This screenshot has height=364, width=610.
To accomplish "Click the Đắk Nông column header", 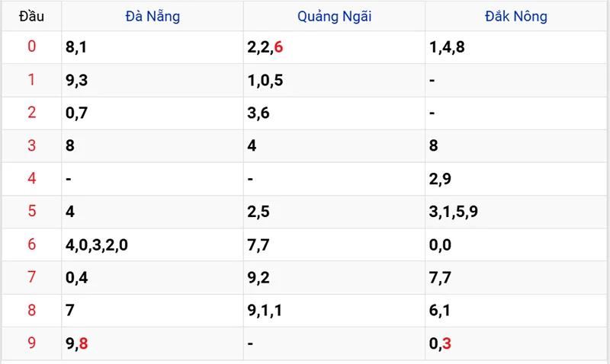I will point(516,16).
